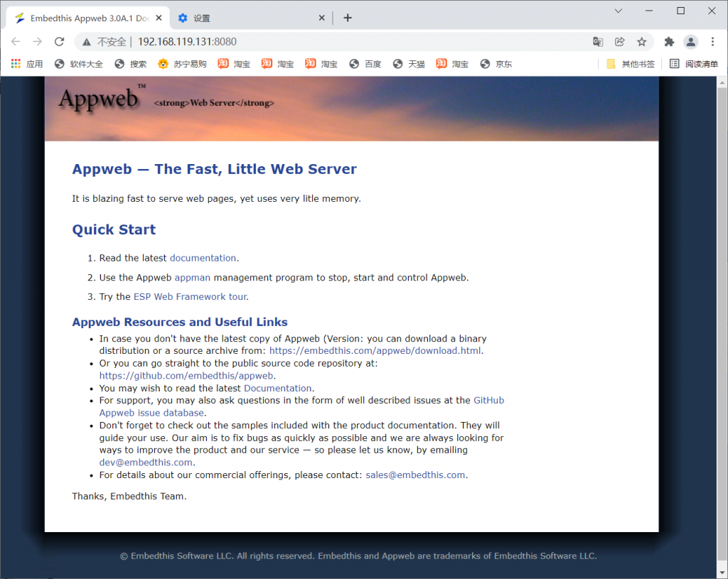The image size is (728, 579).
Task: Minimize the browser window
Action: click(x=649, y=11)
